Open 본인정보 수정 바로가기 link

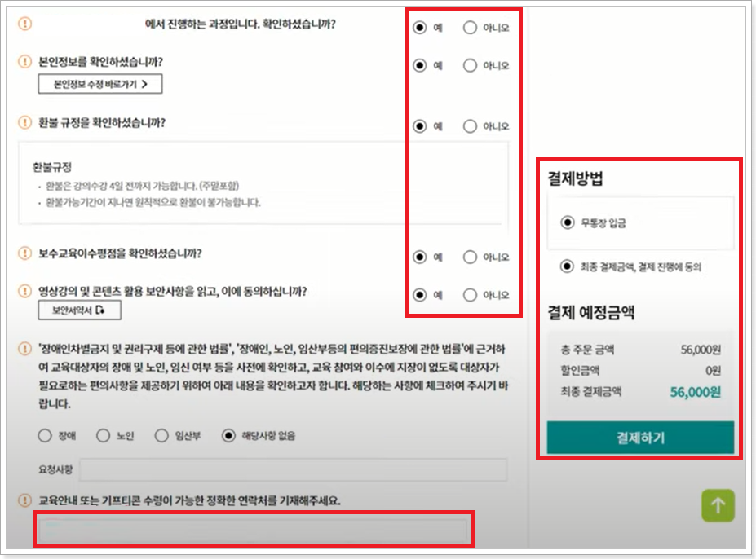pos(98,84)
